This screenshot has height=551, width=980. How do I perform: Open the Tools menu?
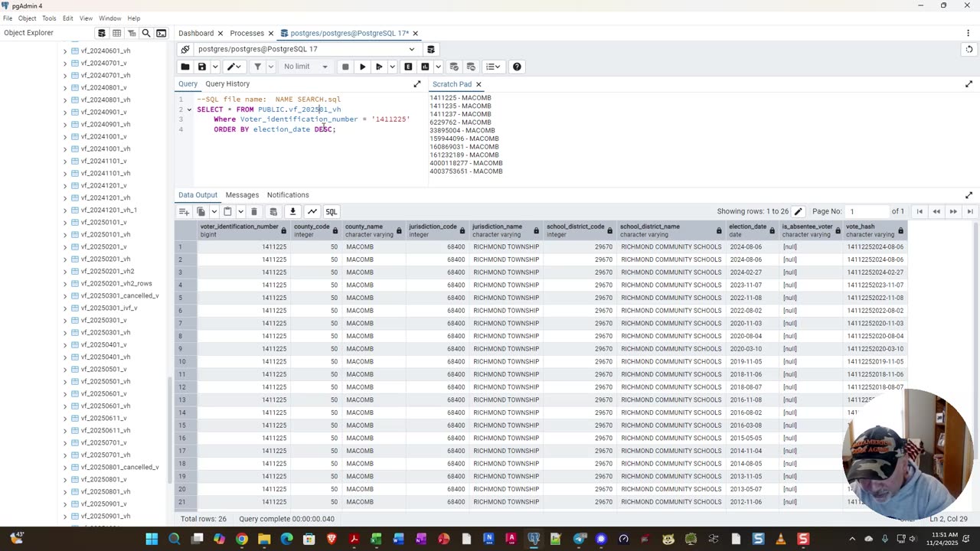pos(49,18)
